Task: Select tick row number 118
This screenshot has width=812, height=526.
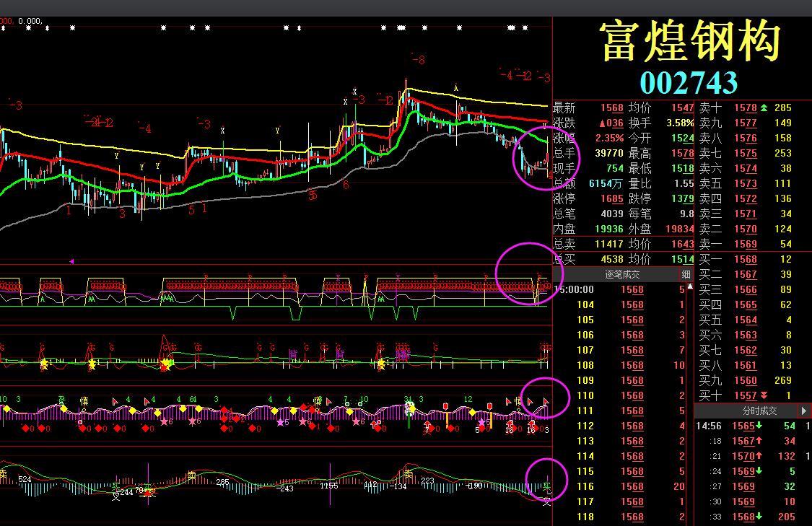Action: [585, 517]
